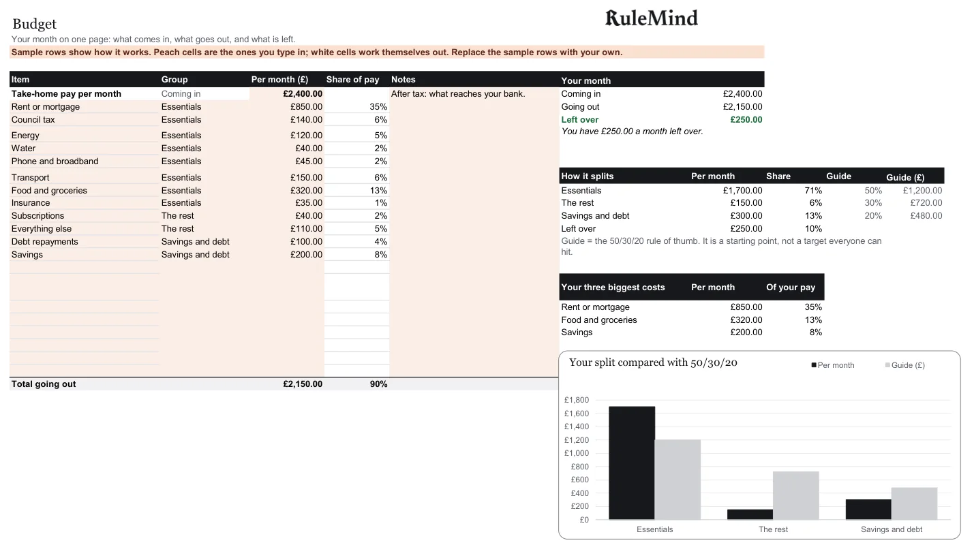974x560 pixels.
Task: Click the "How it splits" table header
Action: (588, 176)
